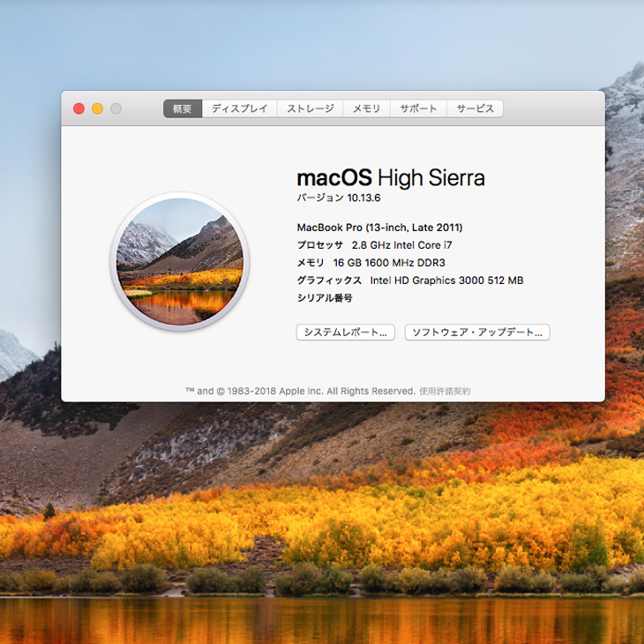
Task: Open ソフトウェア・アップデート... button
Action: pyautogui.click(x=477, y=333)
